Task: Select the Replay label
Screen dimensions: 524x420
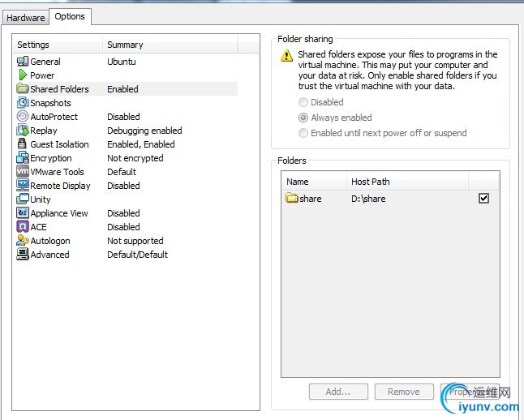Action: pos(44,131)
